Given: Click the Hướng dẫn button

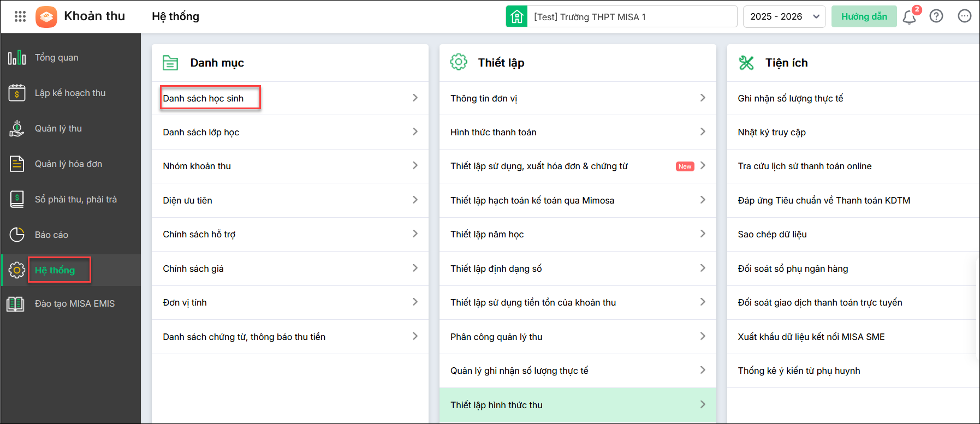Looking at the screenshot, I should 864,16.
